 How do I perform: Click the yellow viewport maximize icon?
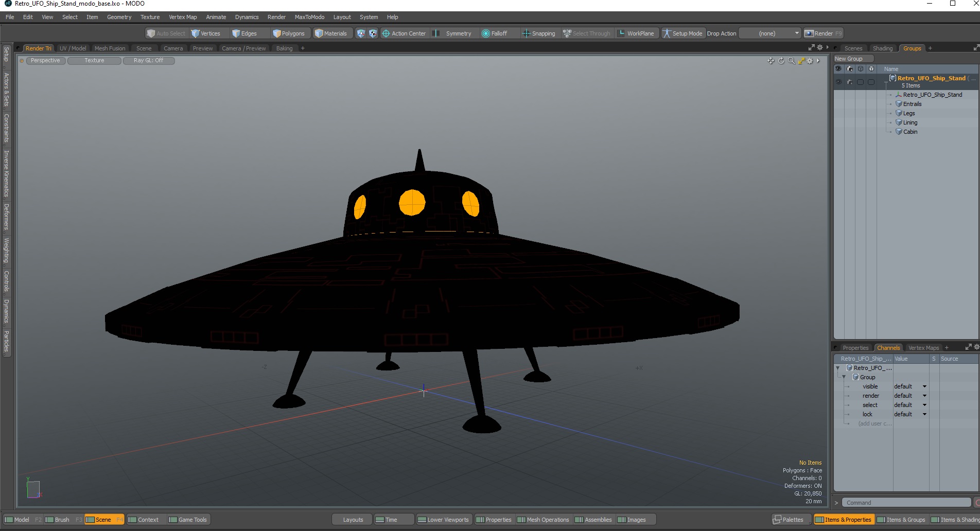801,61
